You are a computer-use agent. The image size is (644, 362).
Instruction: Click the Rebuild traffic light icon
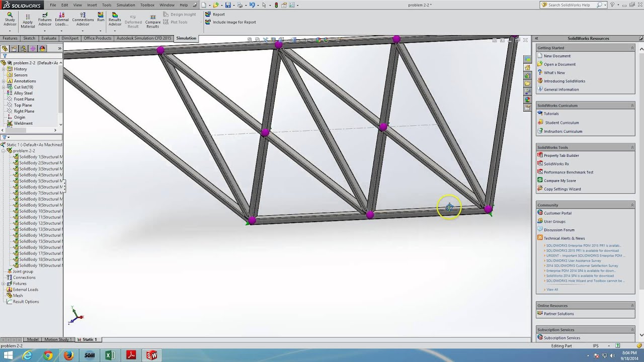click(276, 5)
